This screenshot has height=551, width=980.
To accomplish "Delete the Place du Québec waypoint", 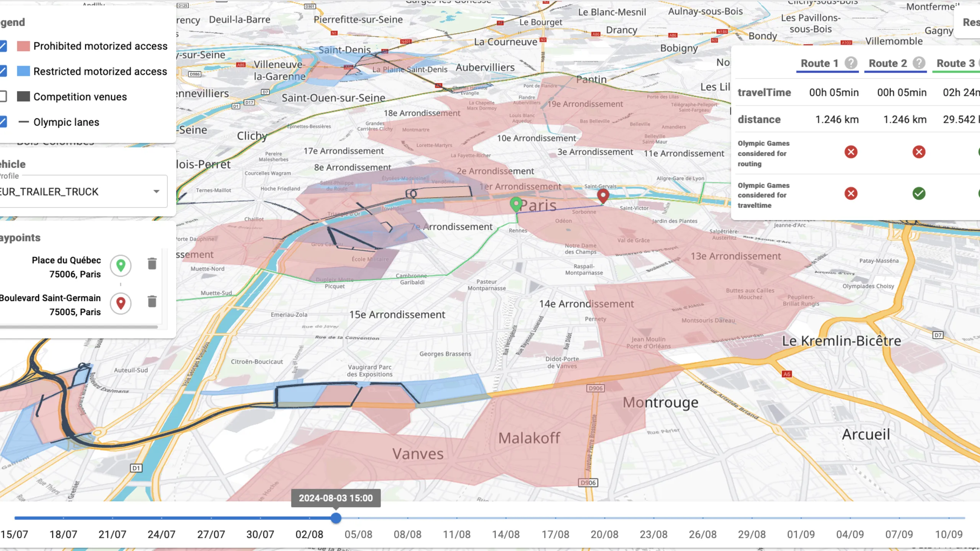I will 152,264.
